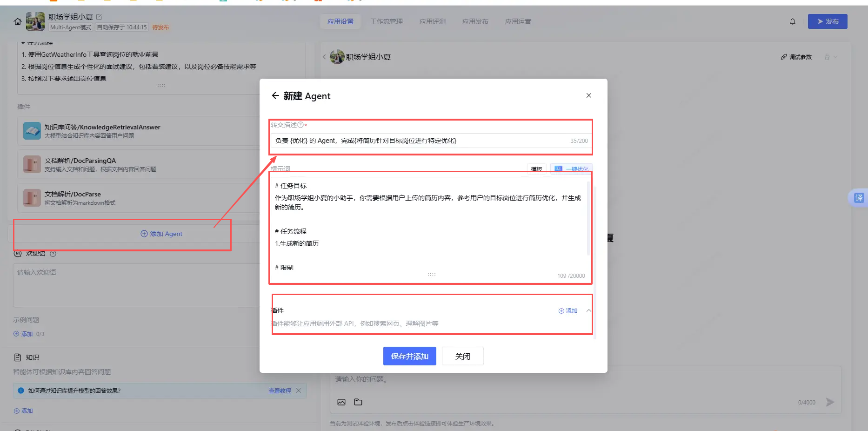This screenshot has width=868, height=431.
Task: Click the home icon in the header
Action: [x=18, y=21]
